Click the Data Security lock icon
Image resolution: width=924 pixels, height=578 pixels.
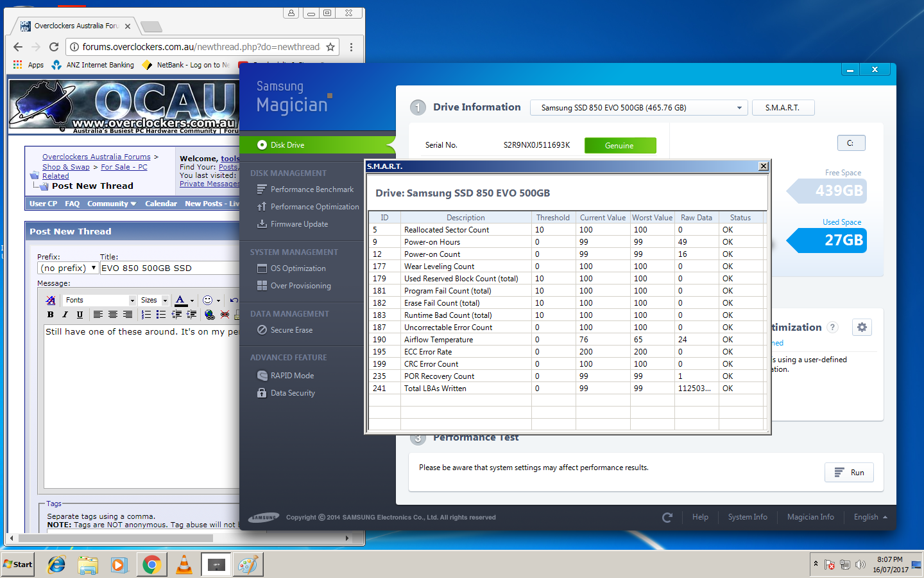[x=262, y=393]
